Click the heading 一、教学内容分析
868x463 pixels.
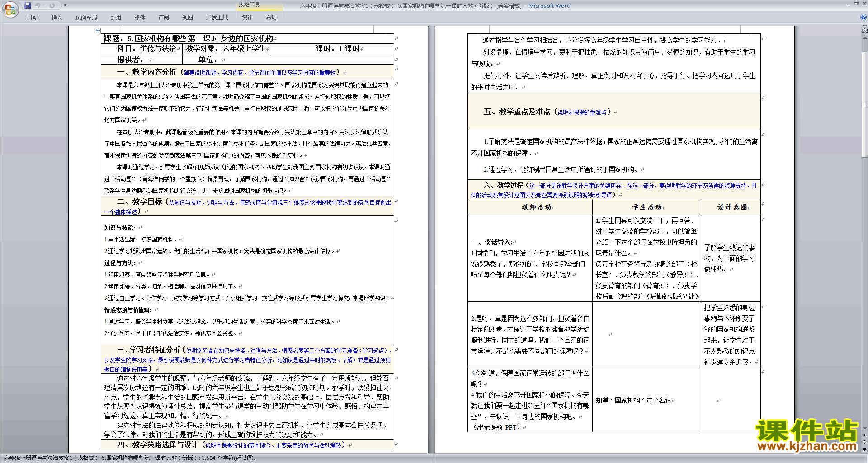pyautogui.click(x=146, y=72)
